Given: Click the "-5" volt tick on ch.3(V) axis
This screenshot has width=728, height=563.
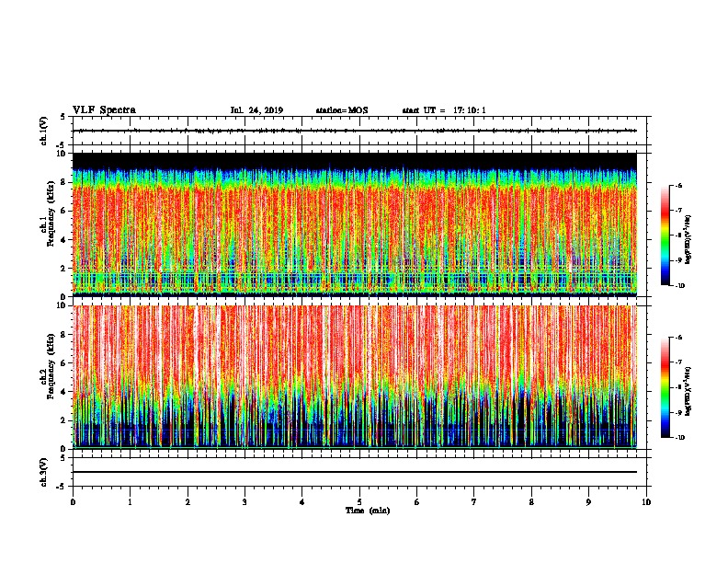Looking at the screenshot, I should pyautogui.click(x=62, y=487).
